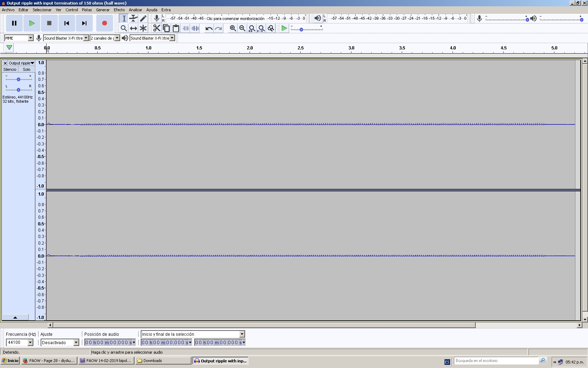Open Downloads folder taskbar item

click(163, 361)
